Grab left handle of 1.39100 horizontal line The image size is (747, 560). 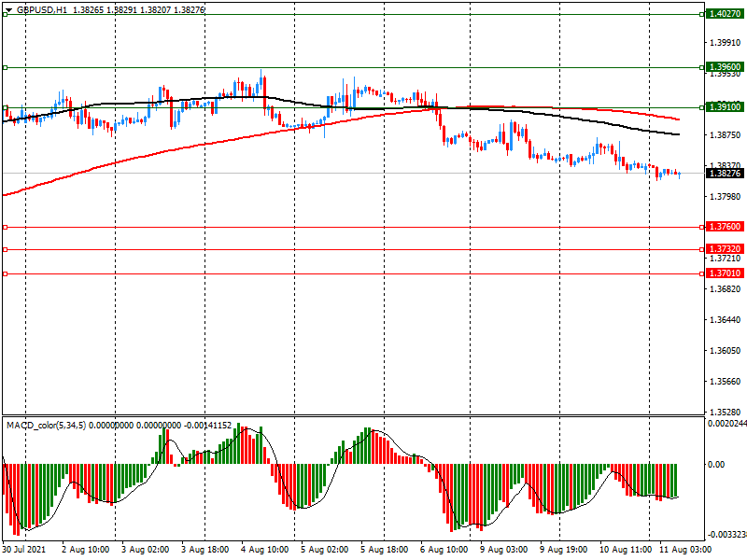click(6, 107)
